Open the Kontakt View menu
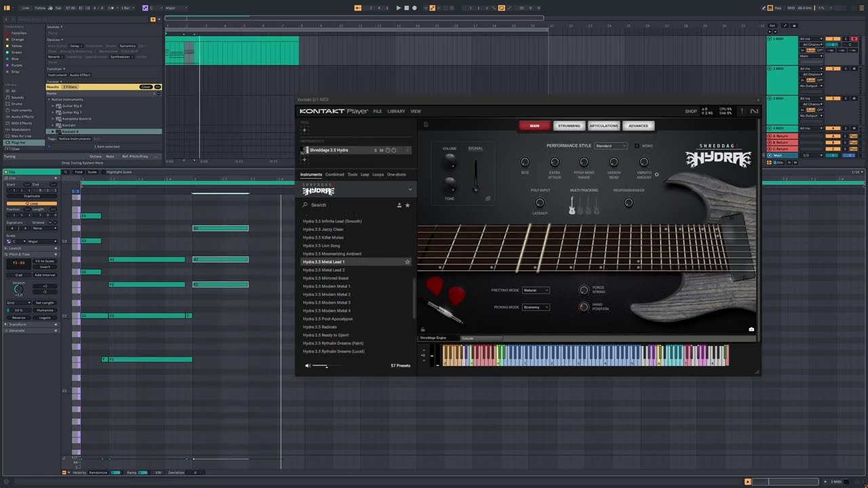This screenshot has width=868, height=488. tap(416, 111)
